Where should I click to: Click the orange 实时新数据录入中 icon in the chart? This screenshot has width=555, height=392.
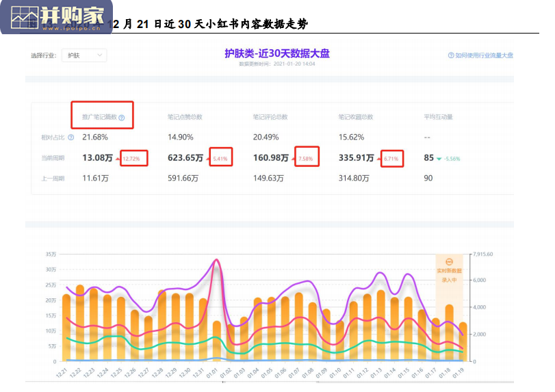(x=449, y=262)
